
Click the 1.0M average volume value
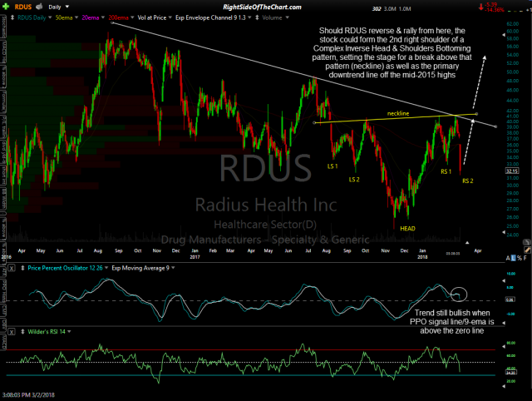click(405, 9)
